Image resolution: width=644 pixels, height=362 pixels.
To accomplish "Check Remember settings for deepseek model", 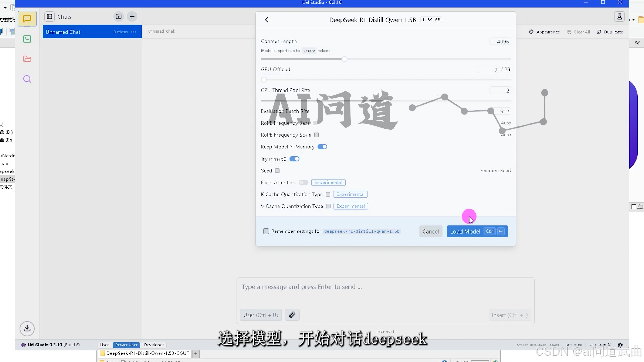I will click(x=266, y=231).
